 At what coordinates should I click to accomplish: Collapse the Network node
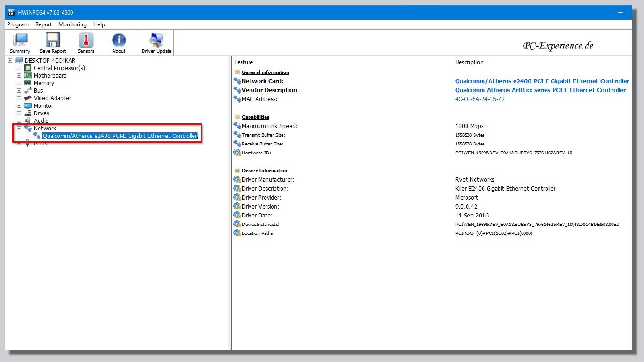[x=19, y=129]
